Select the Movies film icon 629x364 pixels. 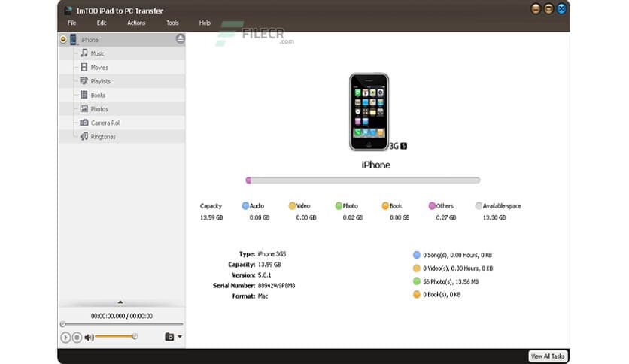click(x=84, y=67)
